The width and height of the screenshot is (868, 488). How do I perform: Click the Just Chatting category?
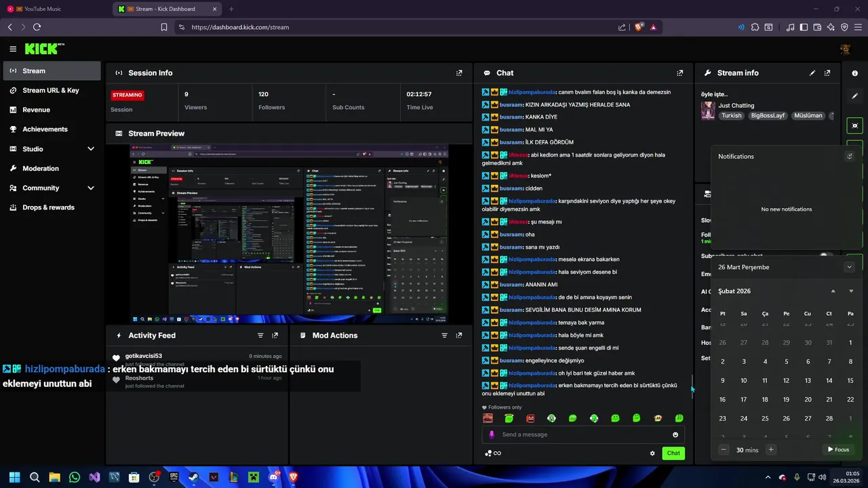pyautogui.click(x=736, y=106)
